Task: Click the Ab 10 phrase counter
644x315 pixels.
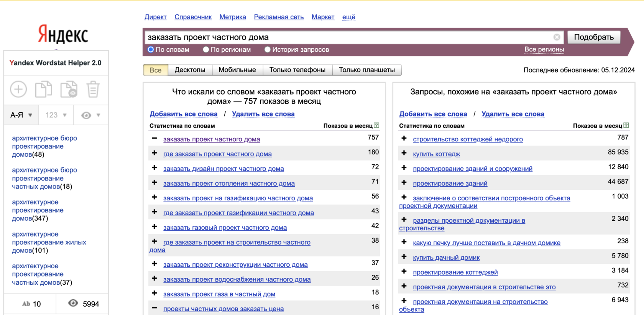Action: click(31, 304)
